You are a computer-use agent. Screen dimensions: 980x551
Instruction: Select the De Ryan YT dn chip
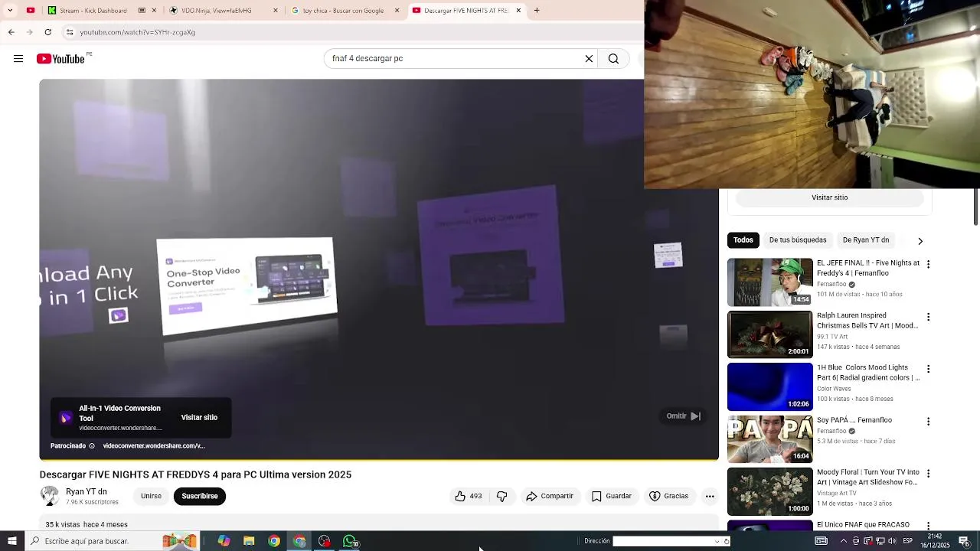(x=866, y=240)
